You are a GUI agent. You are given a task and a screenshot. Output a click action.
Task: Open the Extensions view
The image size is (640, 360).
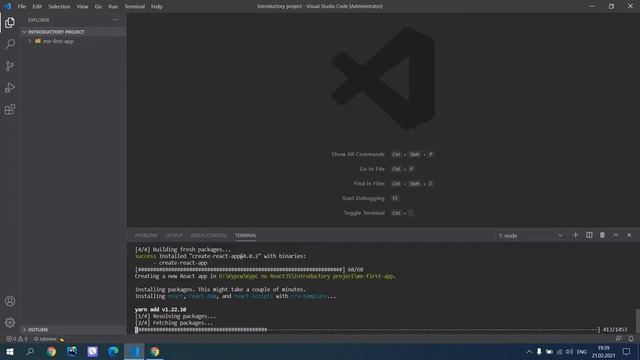tap(10, 109)
